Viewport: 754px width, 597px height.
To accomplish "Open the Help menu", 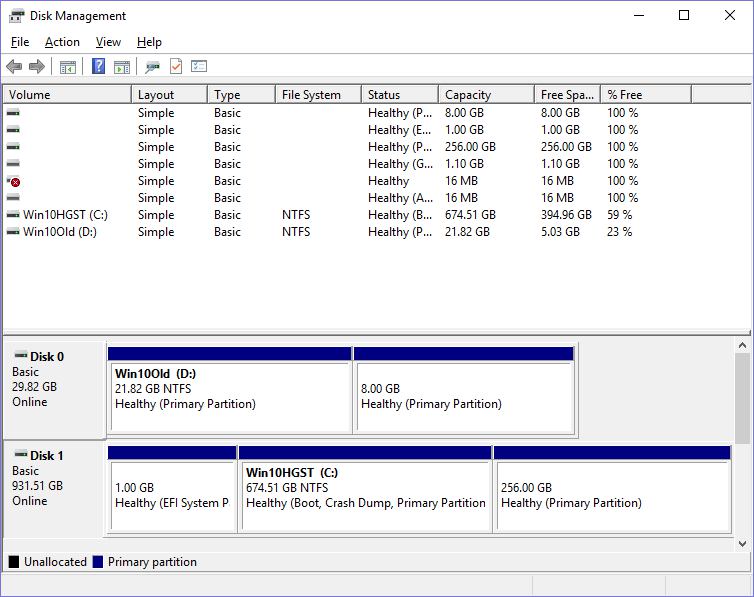I will 149,42.
